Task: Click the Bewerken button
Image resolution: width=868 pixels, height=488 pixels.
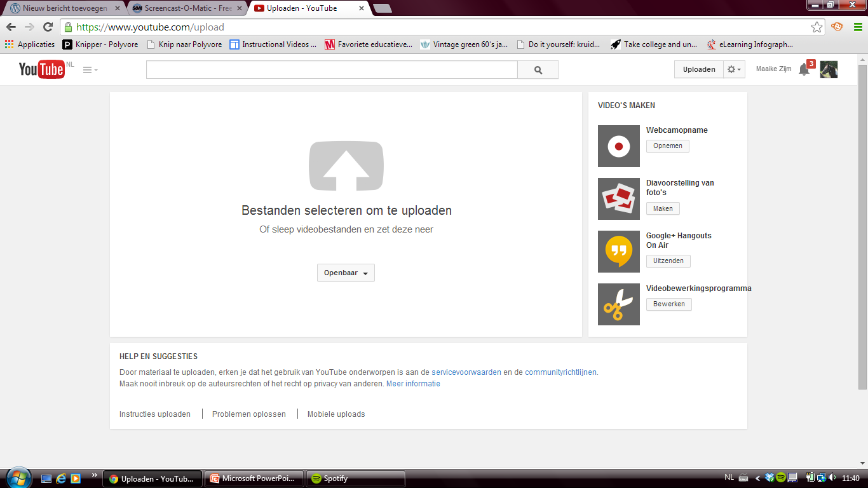Action: (x=668, y=304)
